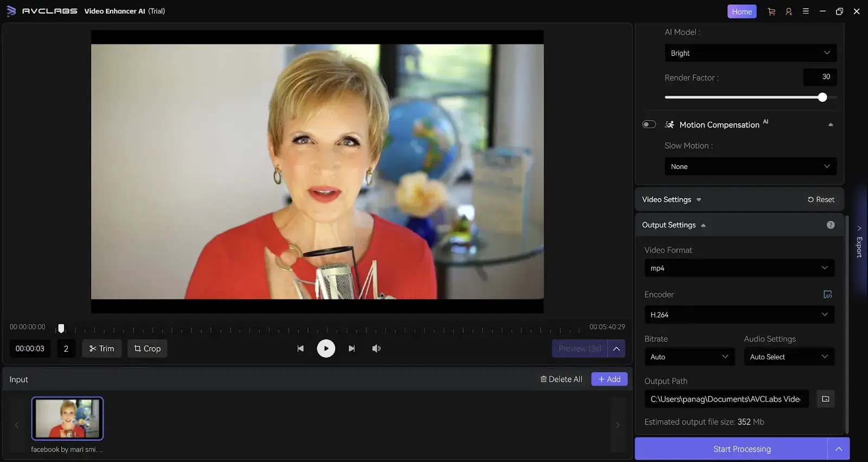Click the Preview (3s) button
868x462 pixels.
[579, 349]
